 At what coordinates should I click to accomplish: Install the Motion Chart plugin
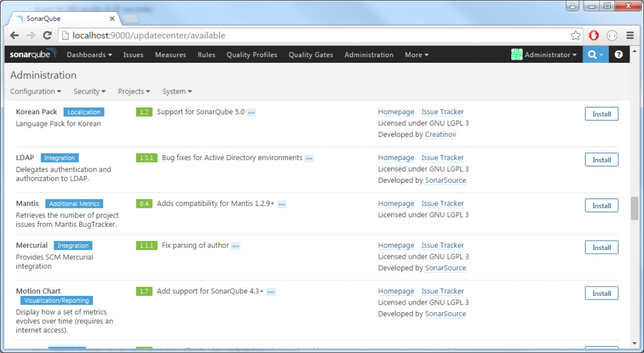[601, 293]
